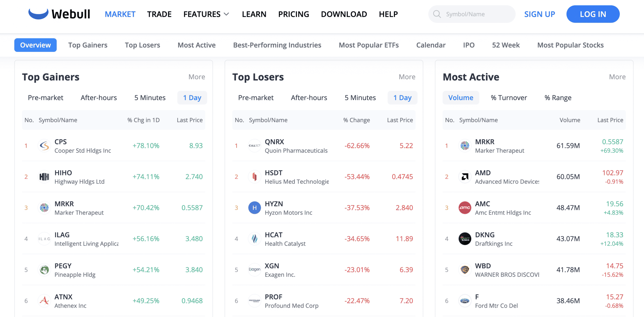Screen dimensions: 644x317
Task: Open the Calendar tab
Action: (431, 45)
